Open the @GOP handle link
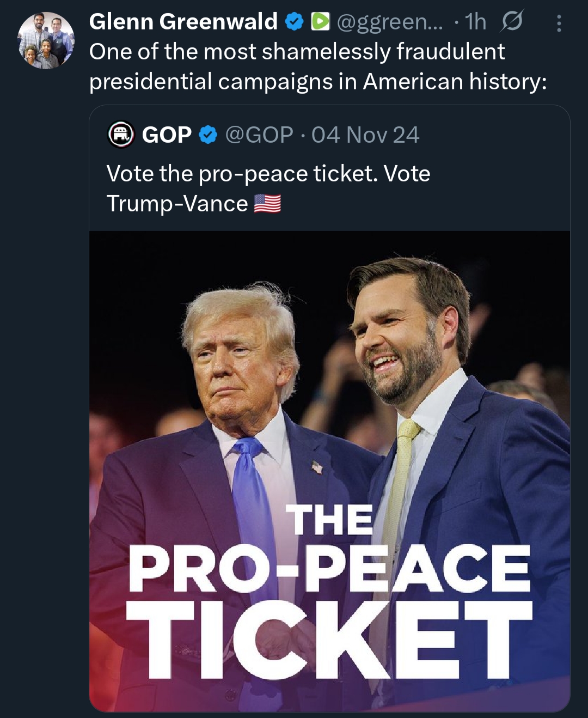The image size is (588, 718). pyautogui.click(x=259, y=135)
